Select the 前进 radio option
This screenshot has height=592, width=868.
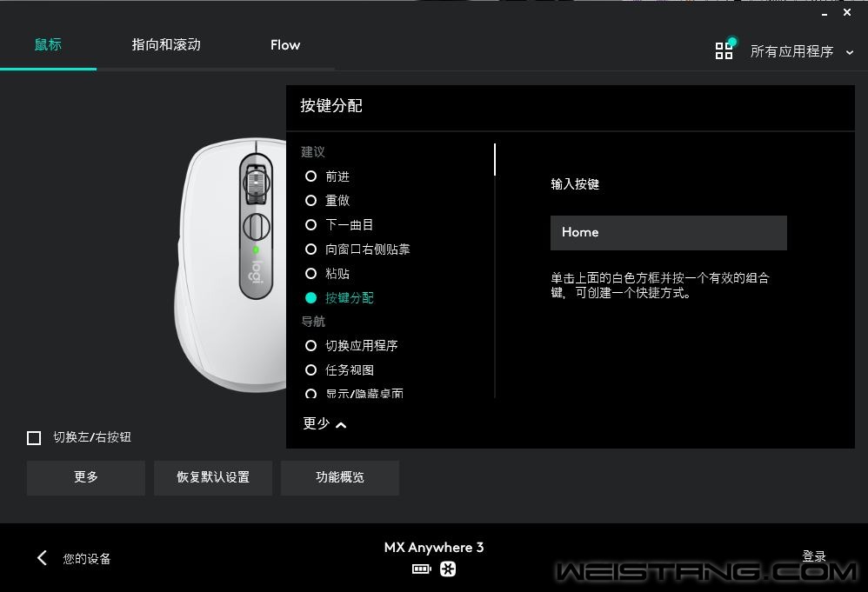(311, 176)
